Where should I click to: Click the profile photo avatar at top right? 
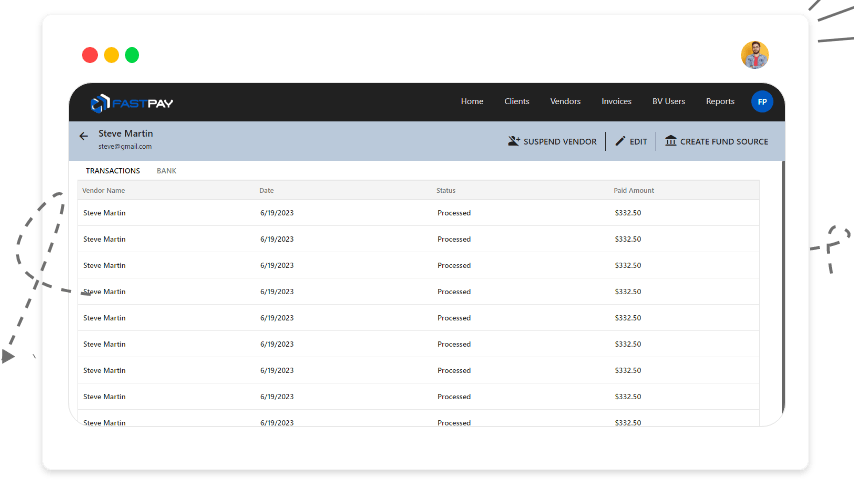[755, 55]
